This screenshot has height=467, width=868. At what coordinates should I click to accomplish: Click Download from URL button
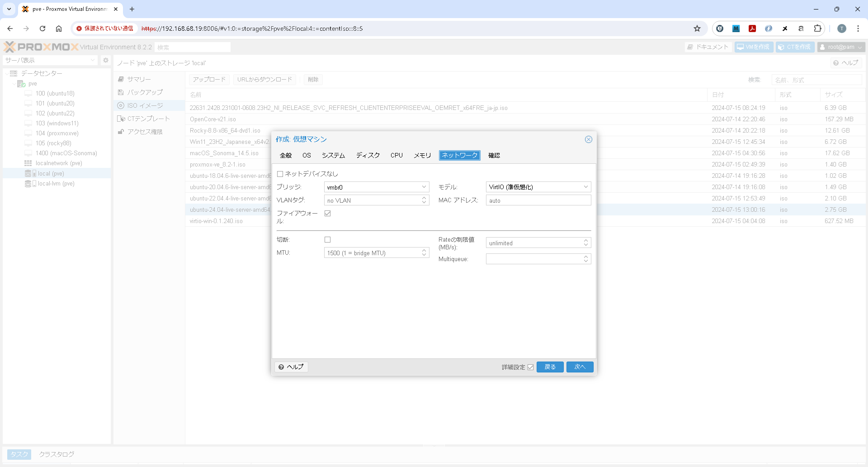265,80
